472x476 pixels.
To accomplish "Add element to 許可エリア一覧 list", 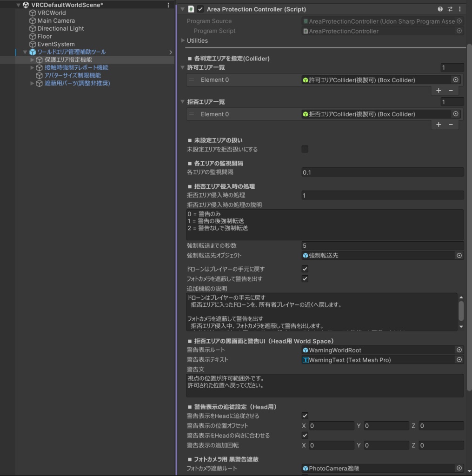I will tap(439, 90).
